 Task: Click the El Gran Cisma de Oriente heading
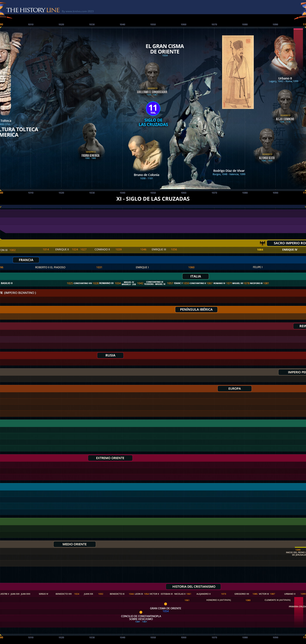(165, 49)
